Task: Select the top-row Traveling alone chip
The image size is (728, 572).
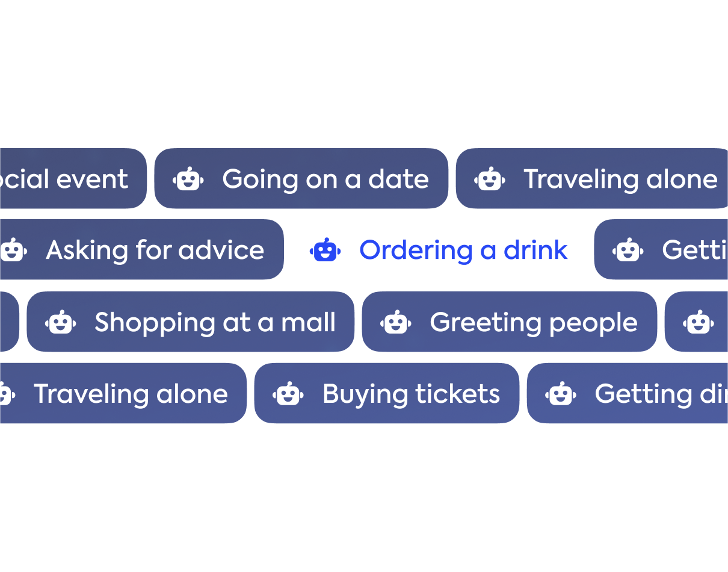Action: [592, 179]
